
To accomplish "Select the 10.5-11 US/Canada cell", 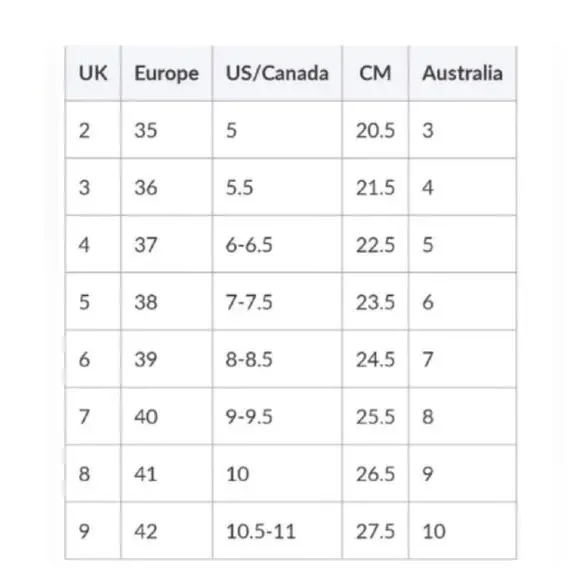I will pyautogui.click(x=277, y=531).
